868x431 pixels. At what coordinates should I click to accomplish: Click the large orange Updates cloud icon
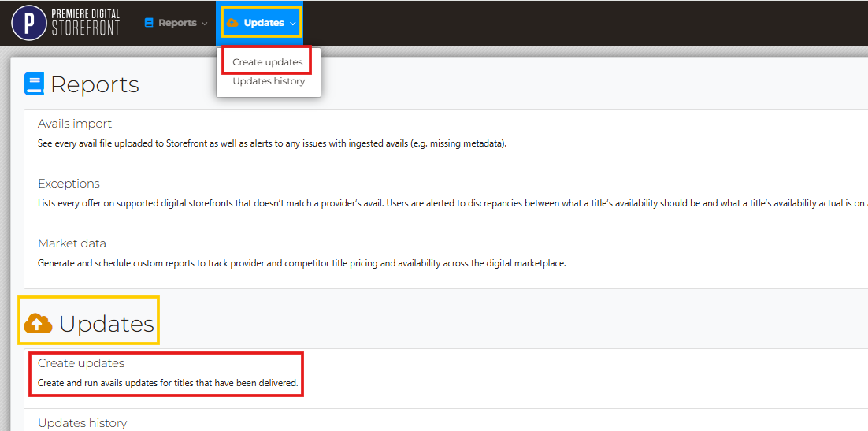coord(38,323)
